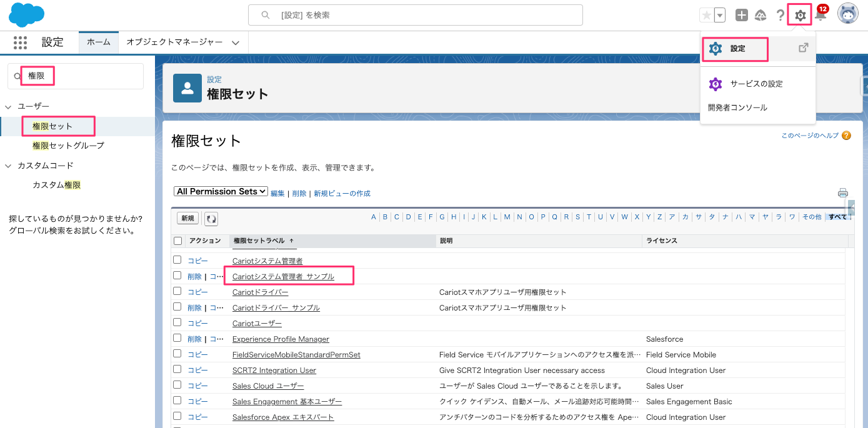Click 新規ビューの作成 link
This screenshot has width=868, height=428.
click(x=342, y=194)
